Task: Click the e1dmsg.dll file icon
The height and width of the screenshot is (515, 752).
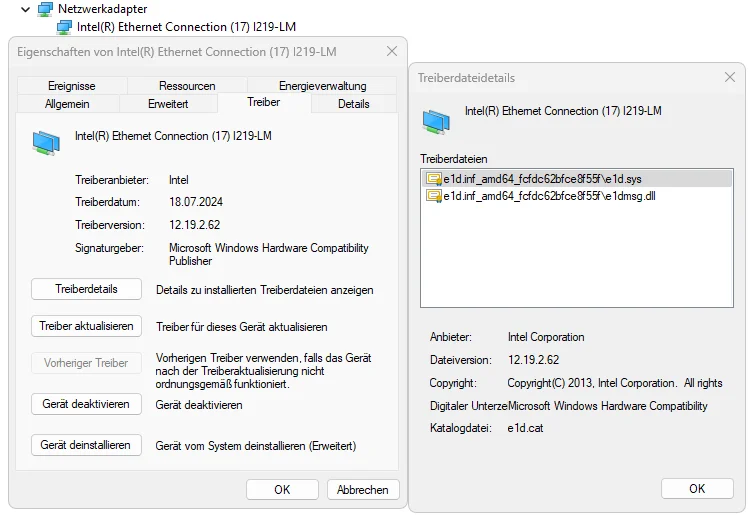Action: 434,196
